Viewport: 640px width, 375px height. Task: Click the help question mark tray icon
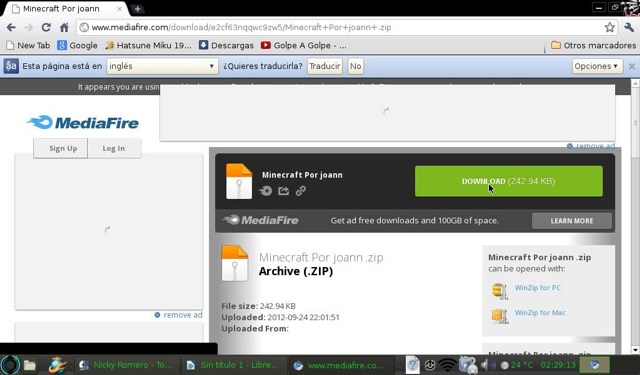point(413,364)
